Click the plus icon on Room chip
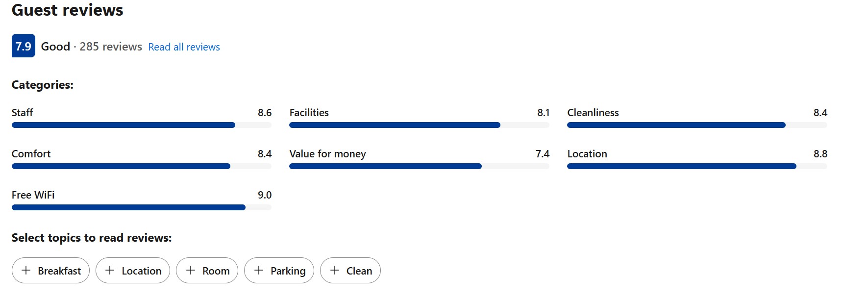Screen dimensions: 868x301 [x=191, y=270]
